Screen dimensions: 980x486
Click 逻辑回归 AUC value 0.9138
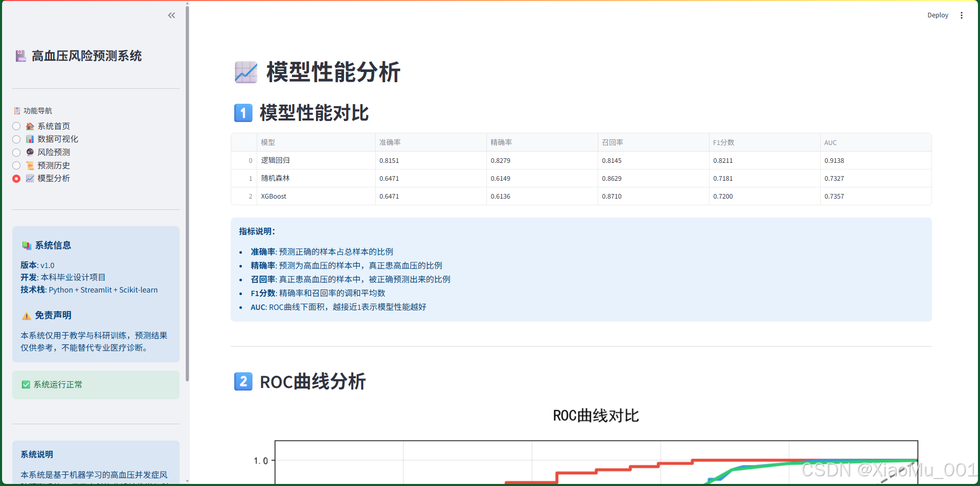tap(876, 160)
